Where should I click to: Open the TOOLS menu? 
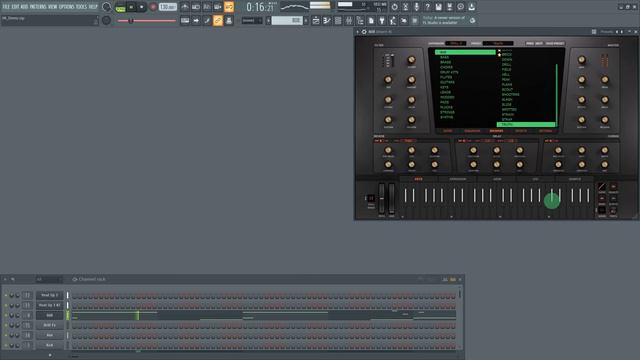tap(81, 7)
